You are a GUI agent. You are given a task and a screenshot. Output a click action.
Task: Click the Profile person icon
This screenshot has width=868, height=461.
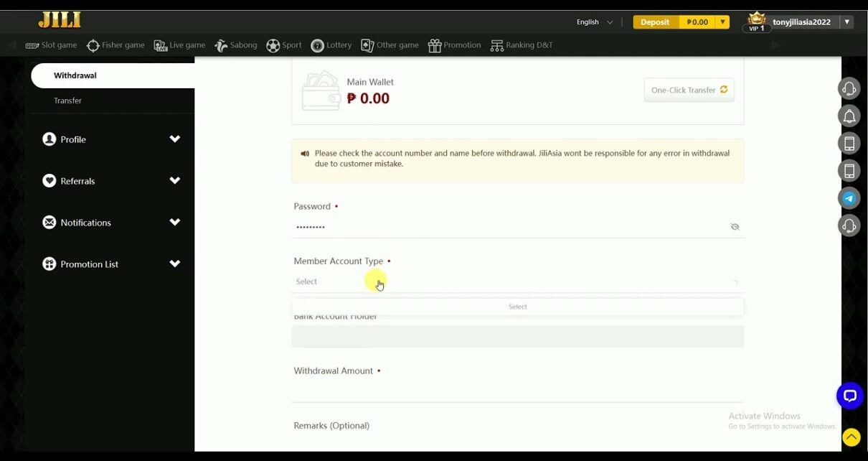(49, 139)
